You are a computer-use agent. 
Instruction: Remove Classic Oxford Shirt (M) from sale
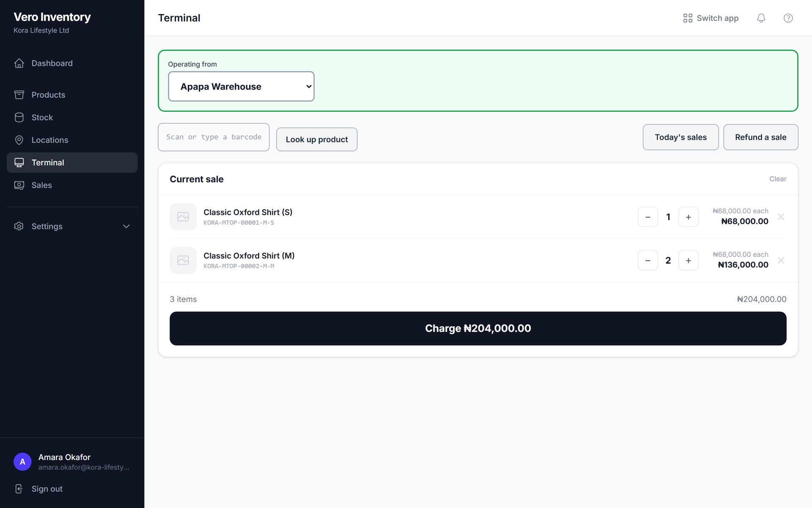click(x=781, y=260)
